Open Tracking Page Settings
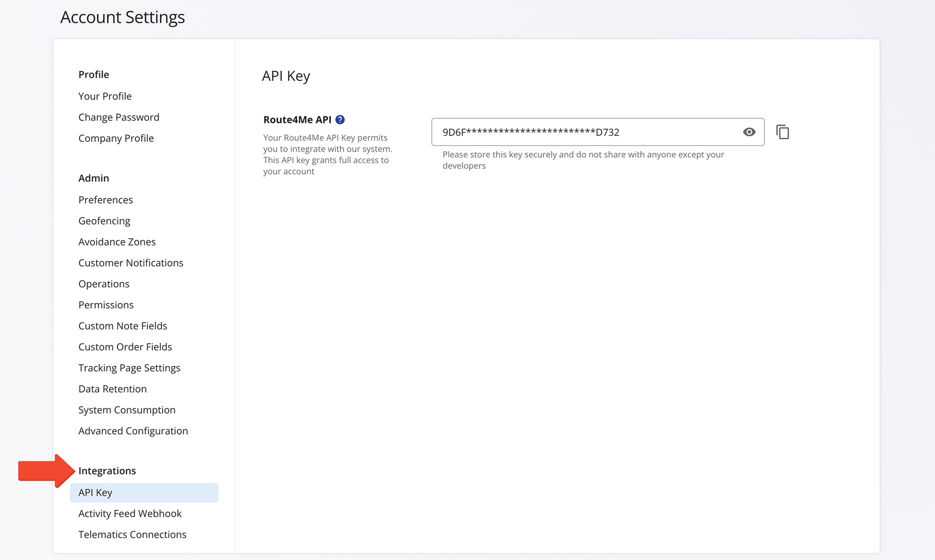 coord(129,368)
